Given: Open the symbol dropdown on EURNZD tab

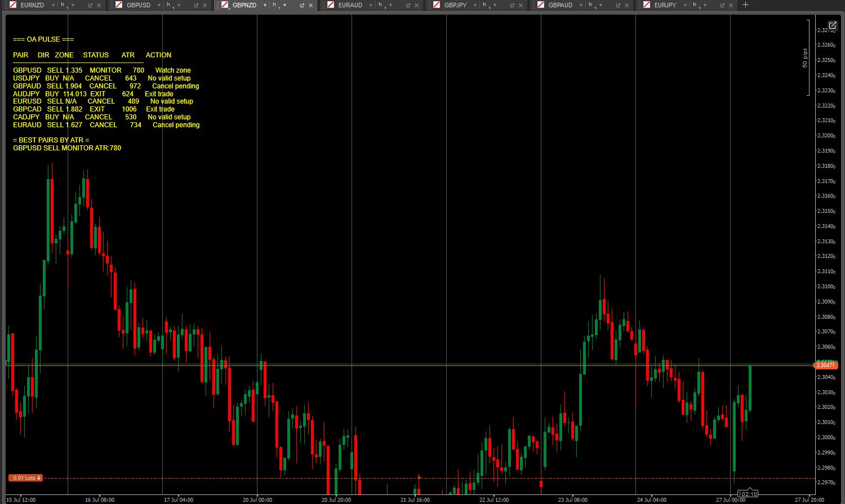Looking at the screenshot, I should 53,5.
